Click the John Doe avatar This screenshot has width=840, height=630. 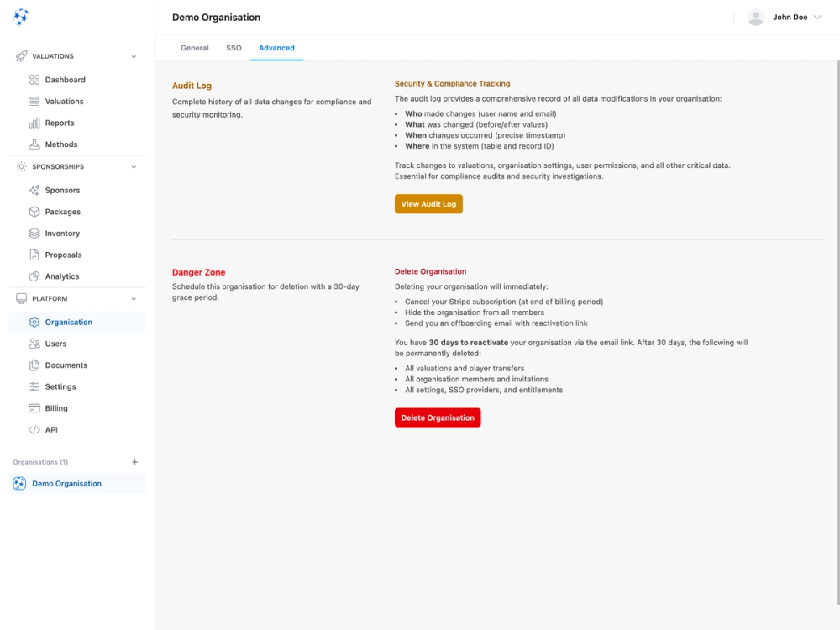point(755,17)
